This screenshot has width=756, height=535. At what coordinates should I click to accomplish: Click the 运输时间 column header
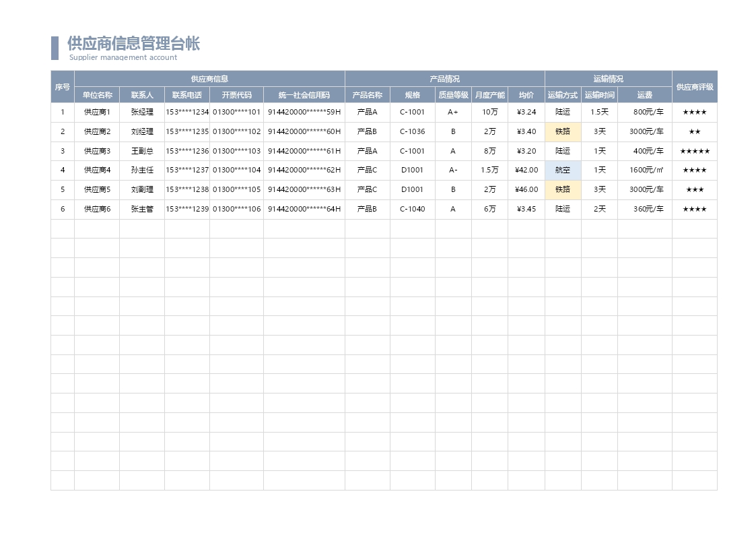point(599,95)
